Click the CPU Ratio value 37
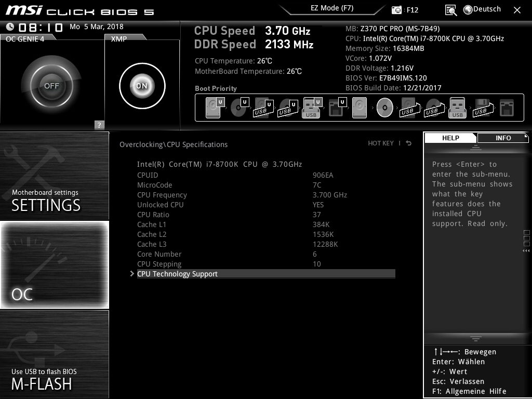Image resolution: width=532 pixels, height=399 pixels. pyautogui.click(x=316, y=215)
